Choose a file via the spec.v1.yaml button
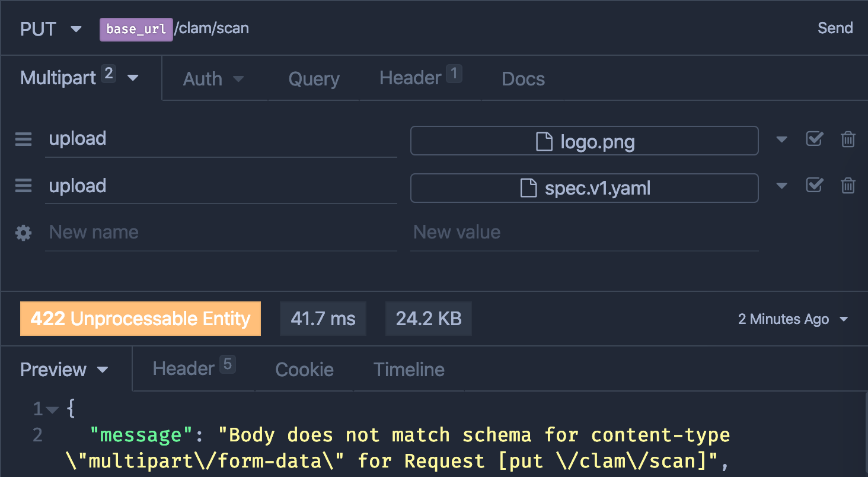The image size is (868, 477). [x=584, y=188]
